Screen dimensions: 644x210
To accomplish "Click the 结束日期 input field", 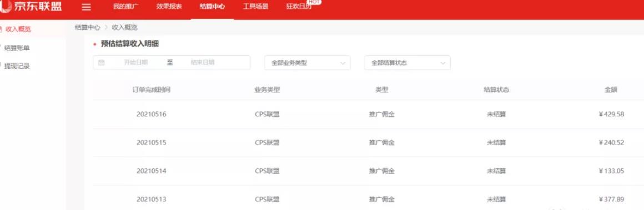I will click(x=203, y=63).
